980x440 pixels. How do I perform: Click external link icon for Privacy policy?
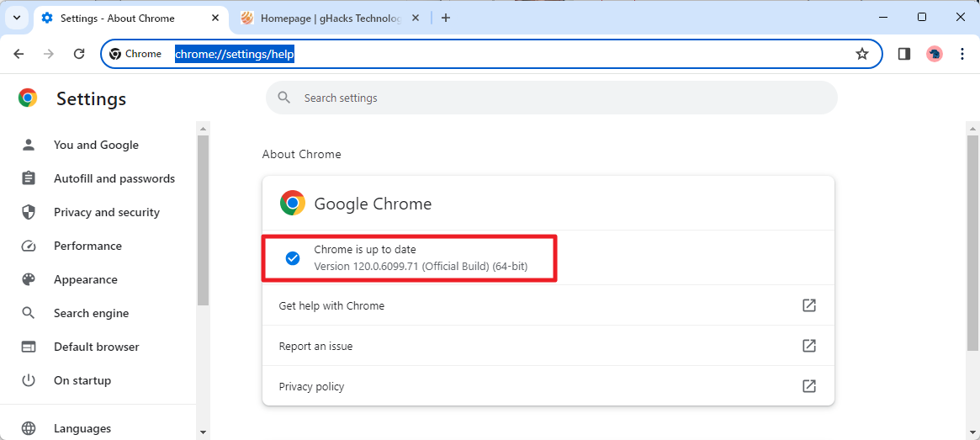tap(808, 385)
